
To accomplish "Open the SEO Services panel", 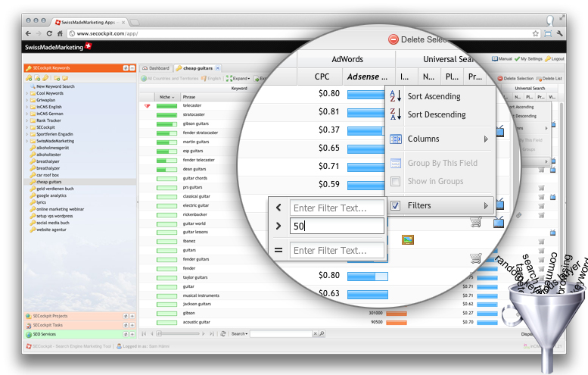I will coord(80,334).
